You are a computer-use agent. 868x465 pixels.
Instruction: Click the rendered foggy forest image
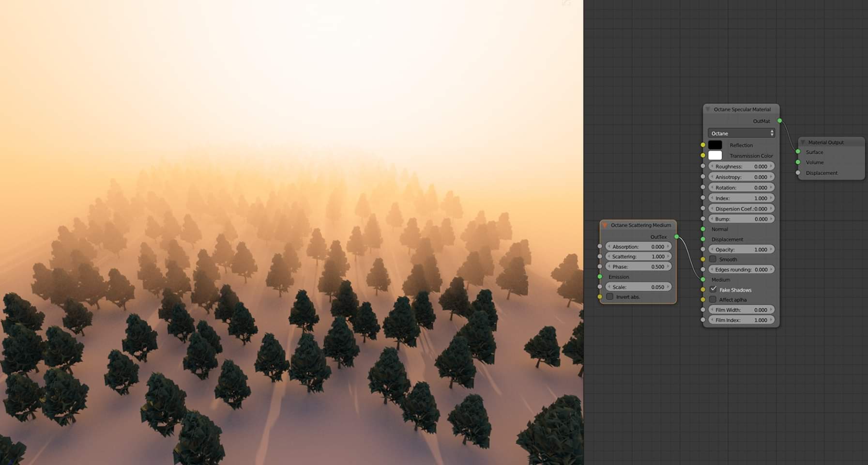click(291, 232)
